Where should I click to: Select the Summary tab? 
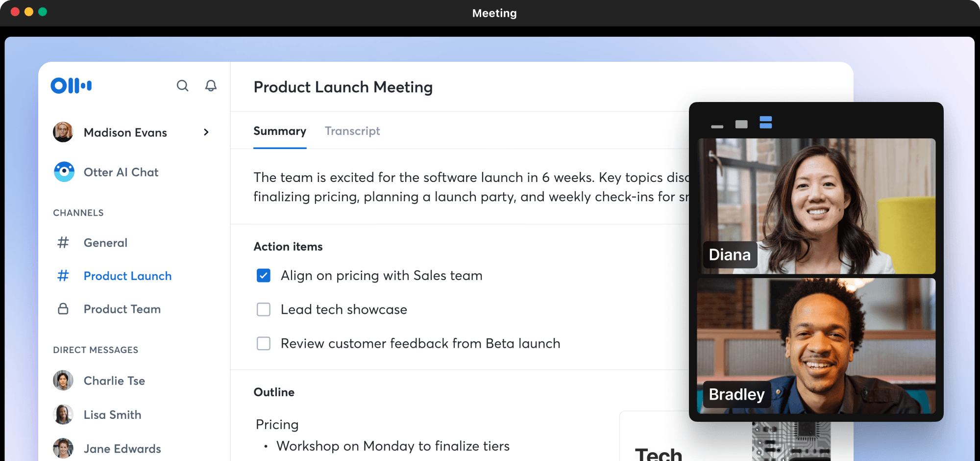click(280, 131)
